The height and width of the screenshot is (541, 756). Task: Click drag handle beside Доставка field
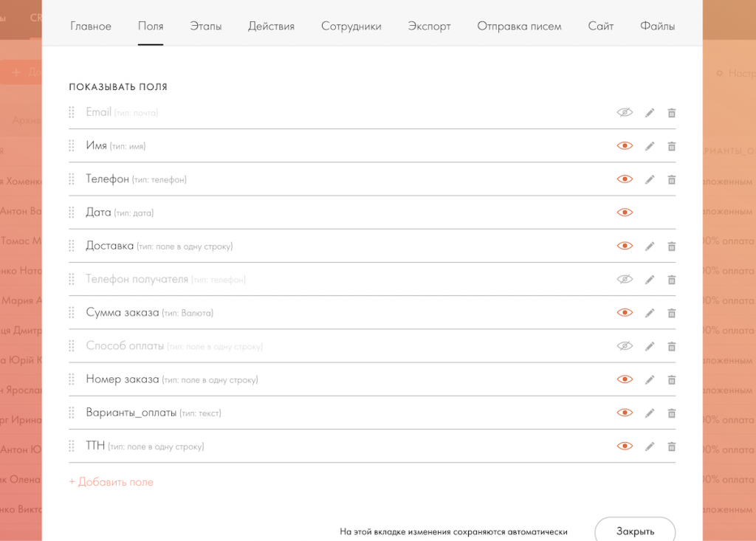click(x=72, y=246)
